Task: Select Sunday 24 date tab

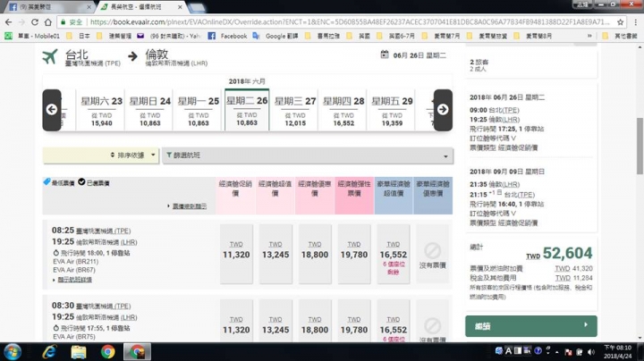Action: click(x=150, y=110)
